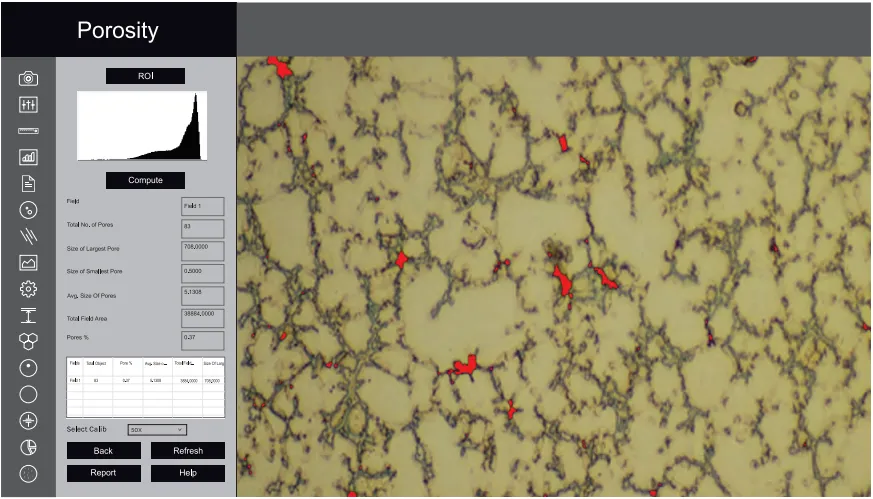
Task: Select the Field 1 row in results table
Action: (x=145, y=380)
